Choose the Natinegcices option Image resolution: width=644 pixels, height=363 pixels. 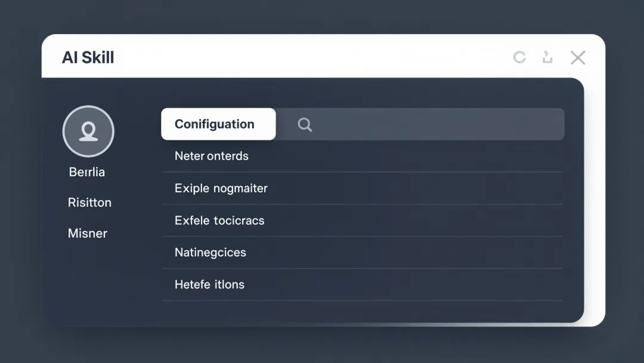click(x=210, y=253)
